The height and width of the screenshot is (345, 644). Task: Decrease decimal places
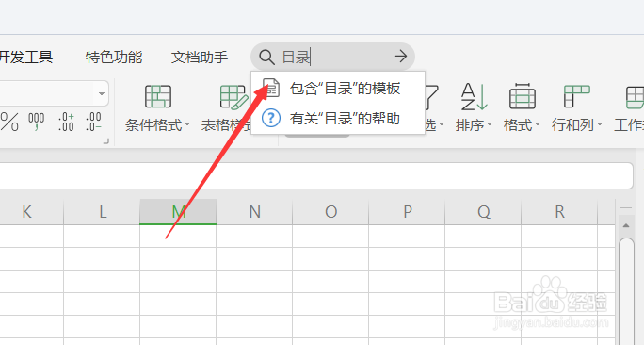(93, 123)
